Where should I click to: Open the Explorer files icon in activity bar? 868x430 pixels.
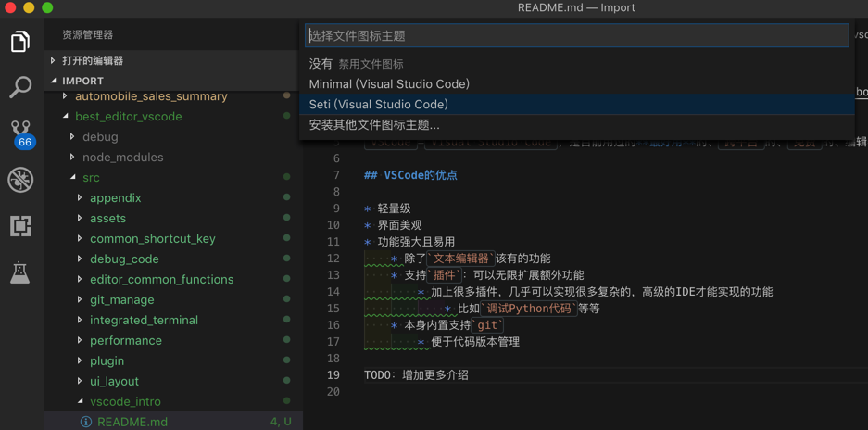pyautogui.click(x=20, y=42)
